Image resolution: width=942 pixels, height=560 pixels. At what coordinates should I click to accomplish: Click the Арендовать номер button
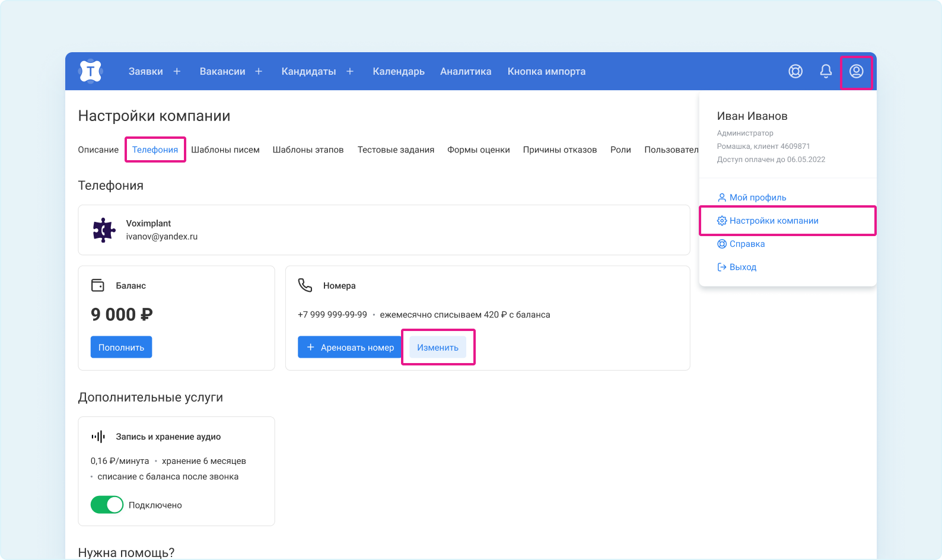coord(350,347)
